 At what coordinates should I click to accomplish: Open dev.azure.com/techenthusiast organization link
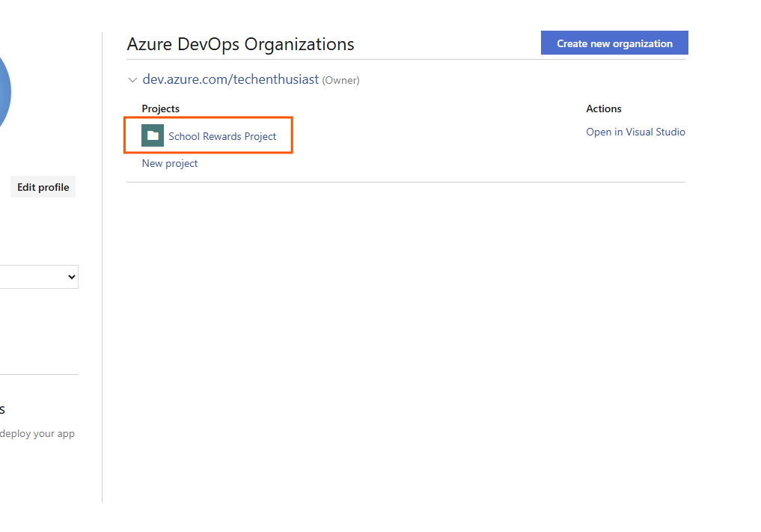pos(230,79)
